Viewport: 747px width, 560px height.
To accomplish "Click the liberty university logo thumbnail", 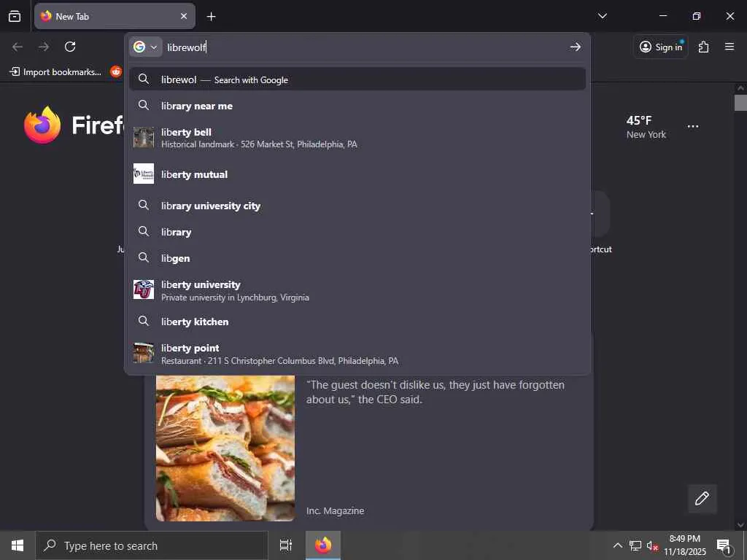I will [144, 289].
